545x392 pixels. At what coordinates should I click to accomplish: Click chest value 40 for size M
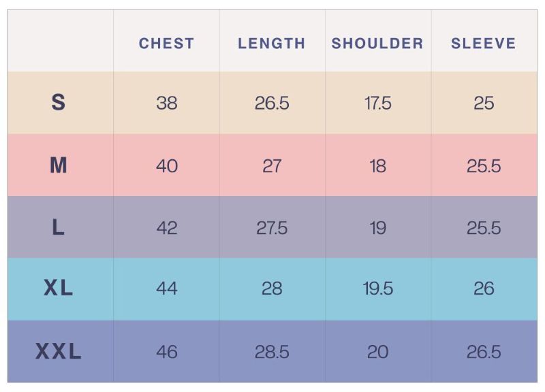tap(166, 166)
